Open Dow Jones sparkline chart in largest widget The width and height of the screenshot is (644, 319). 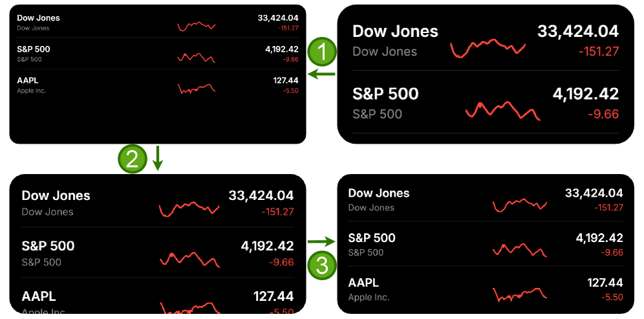point(488,48)
